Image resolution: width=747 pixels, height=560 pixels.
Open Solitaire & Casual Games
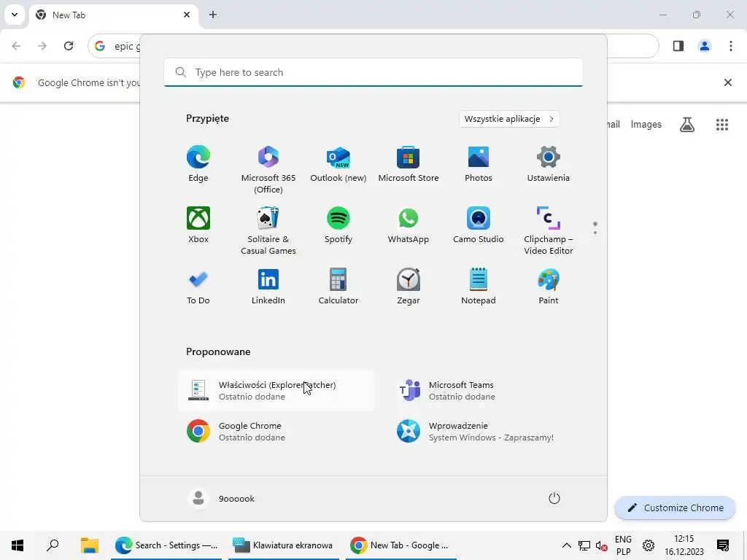click(268, 231)
